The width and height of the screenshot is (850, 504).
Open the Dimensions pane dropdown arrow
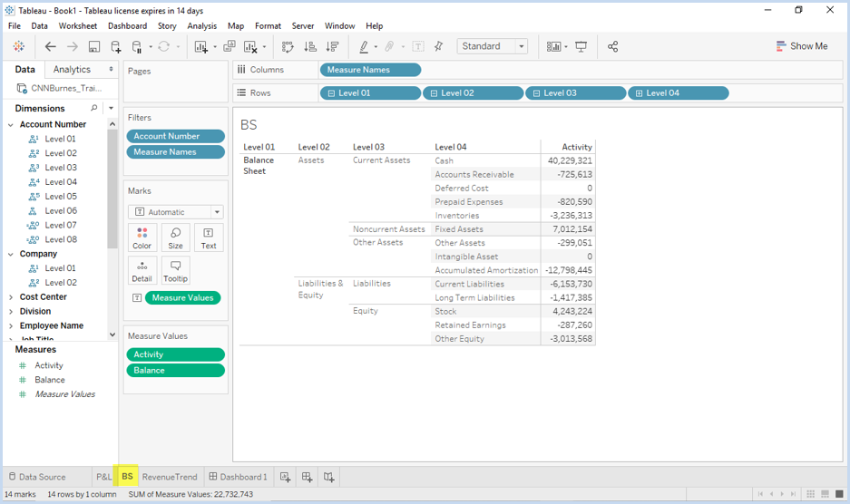(x=112, y=108)
